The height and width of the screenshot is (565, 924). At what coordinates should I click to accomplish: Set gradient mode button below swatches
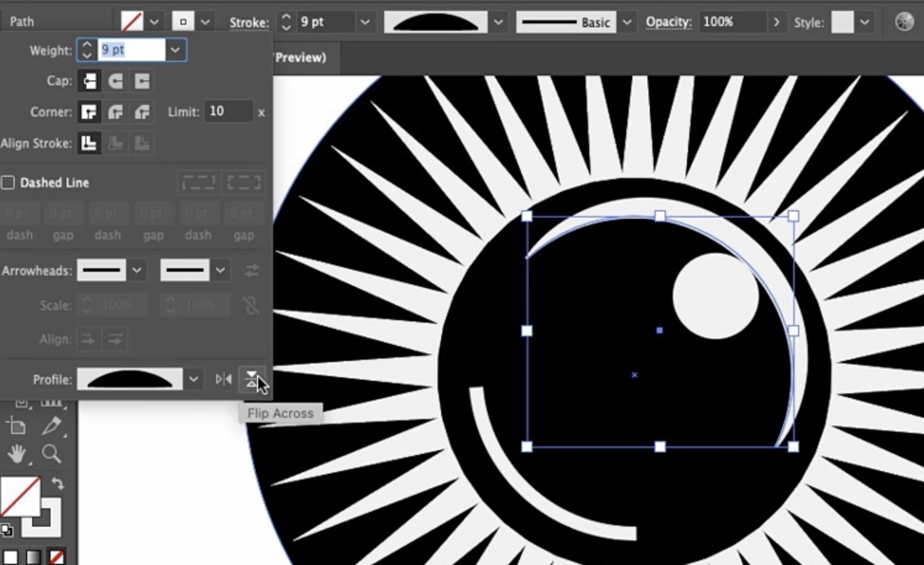(x=33, y=557)
